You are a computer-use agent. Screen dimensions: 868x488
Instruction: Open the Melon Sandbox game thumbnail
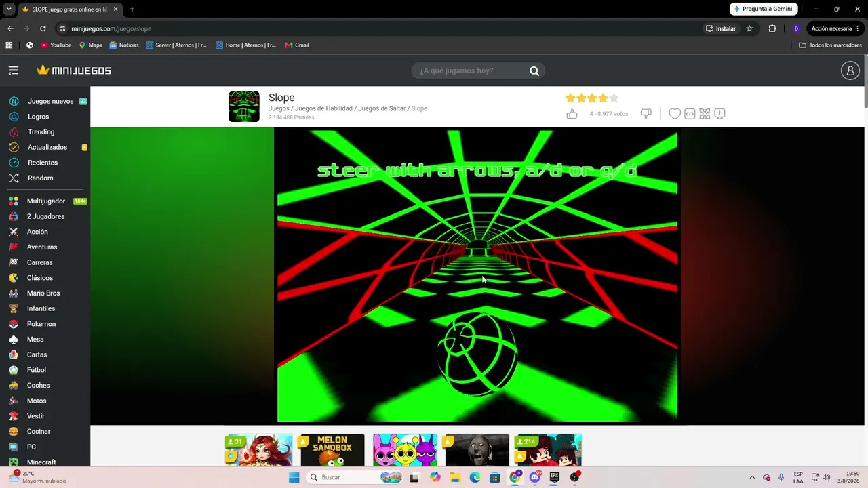(x=332, y=451)
